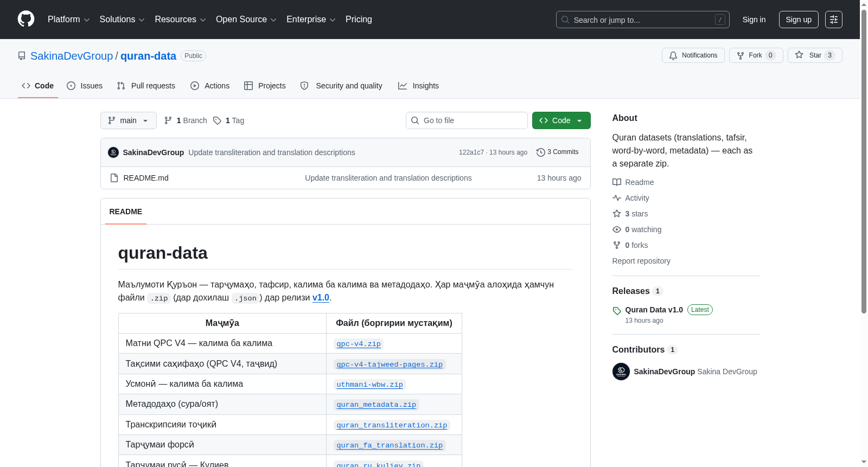Download uthmani-wbw.zip
The height and width of the screenshot is (467, 868).
click(369, 385)
